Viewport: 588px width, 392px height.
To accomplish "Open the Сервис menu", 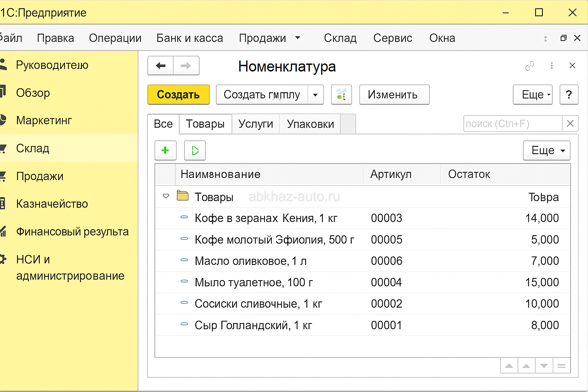I will point(393,38).
